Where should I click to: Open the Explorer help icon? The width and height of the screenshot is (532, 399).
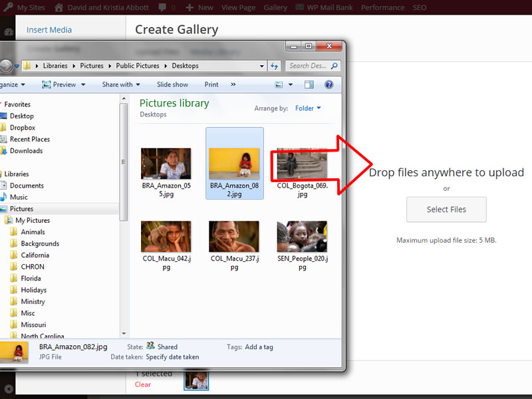pos(329,84)
